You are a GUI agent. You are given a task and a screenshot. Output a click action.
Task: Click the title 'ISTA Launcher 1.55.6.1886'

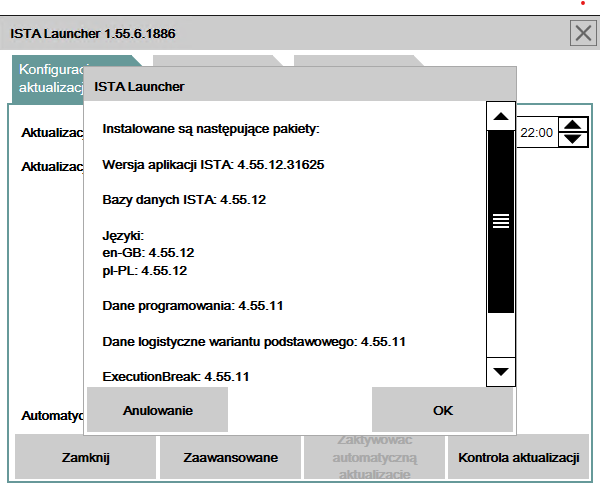tap(93, 34)
